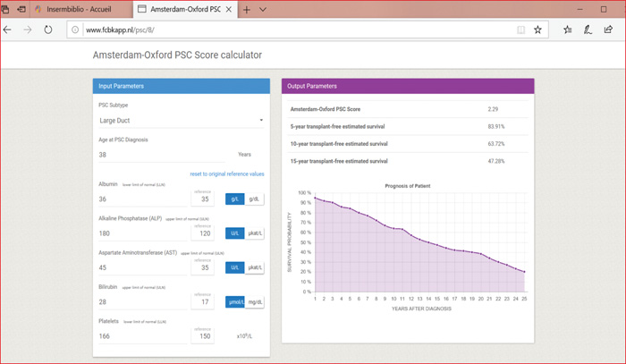Close the Amsterdam-Oxford PSC tab

[229, 9]
